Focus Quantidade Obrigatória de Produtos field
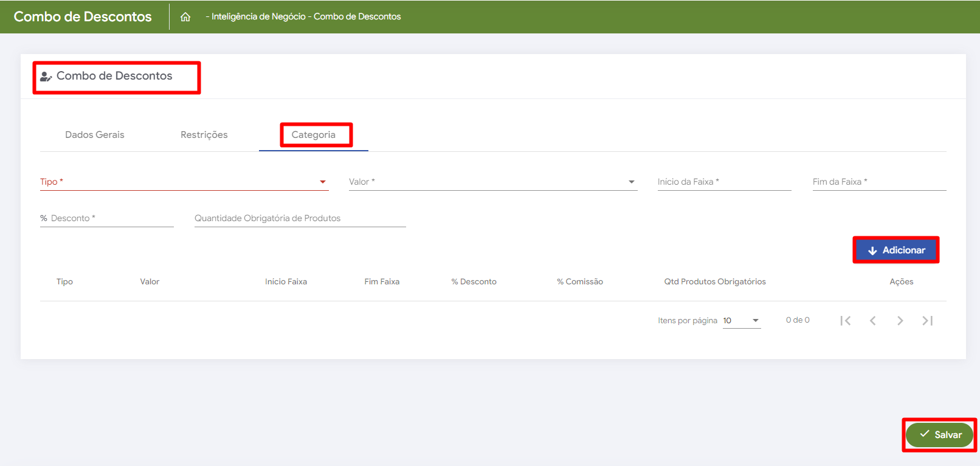980x466 pixels. (300, 218)
